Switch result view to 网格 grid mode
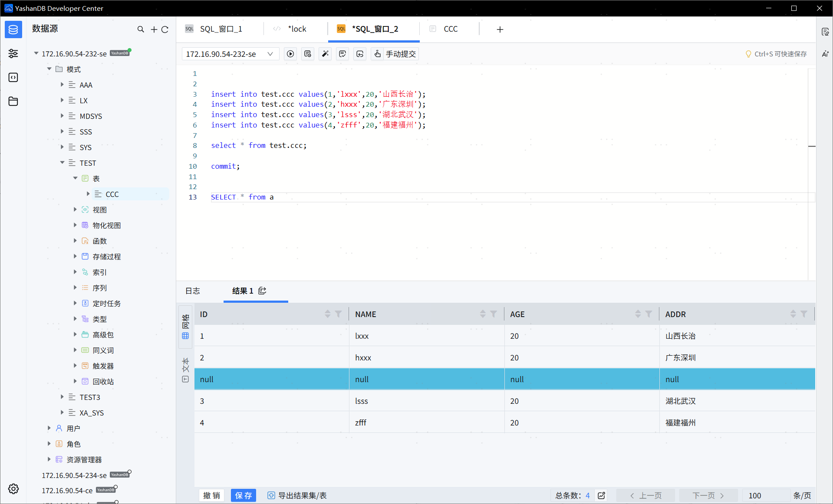Image resolution: width=833 pixels, height=504 pixels. coord(185,327)
